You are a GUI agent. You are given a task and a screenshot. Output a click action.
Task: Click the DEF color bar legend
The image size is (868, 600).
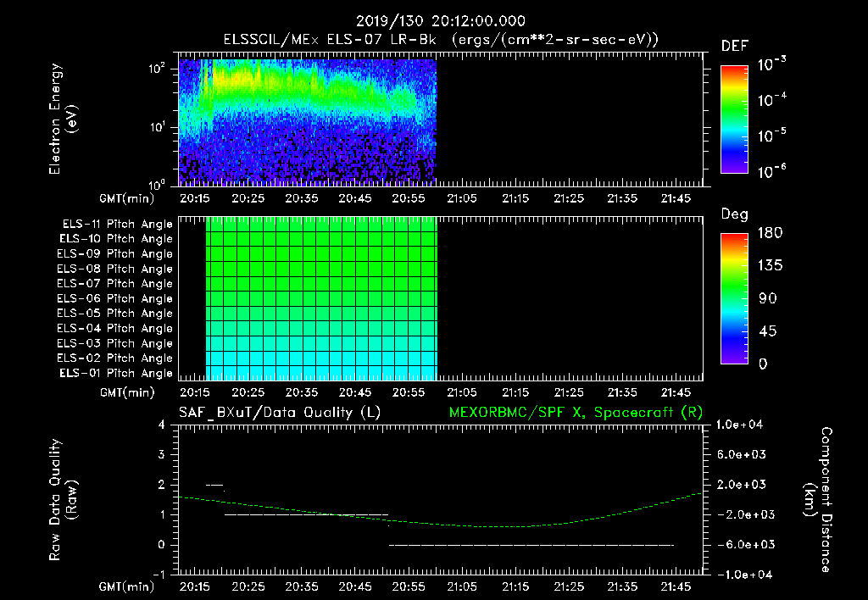coord(734,119)
